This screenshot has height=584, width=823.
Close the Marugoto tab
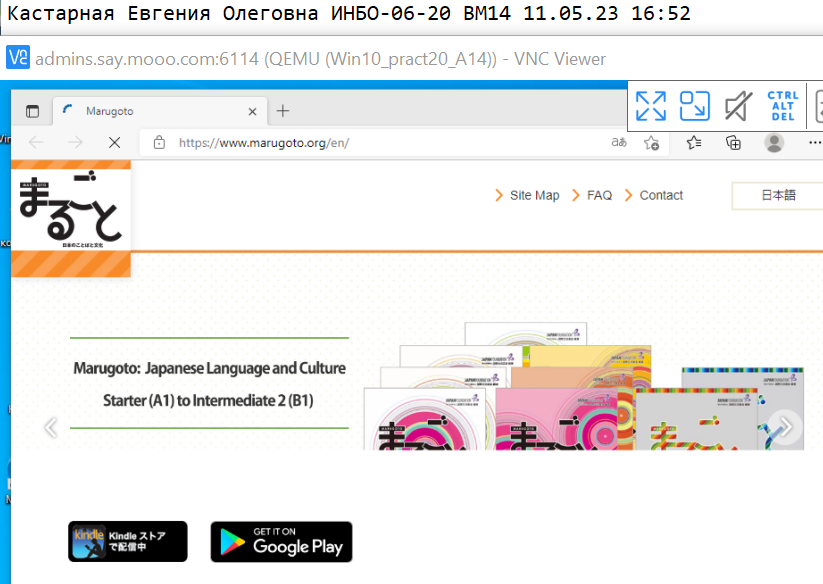(252, 111)
